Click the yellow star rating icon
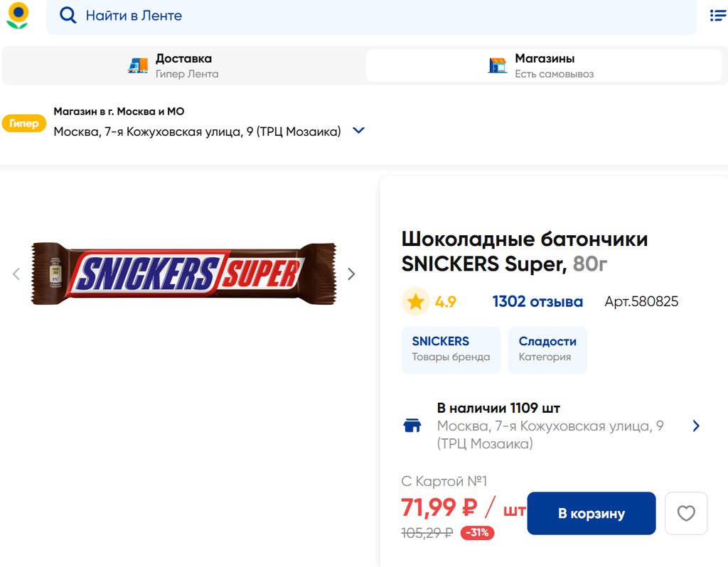The image size is (728, 567). 416,302
